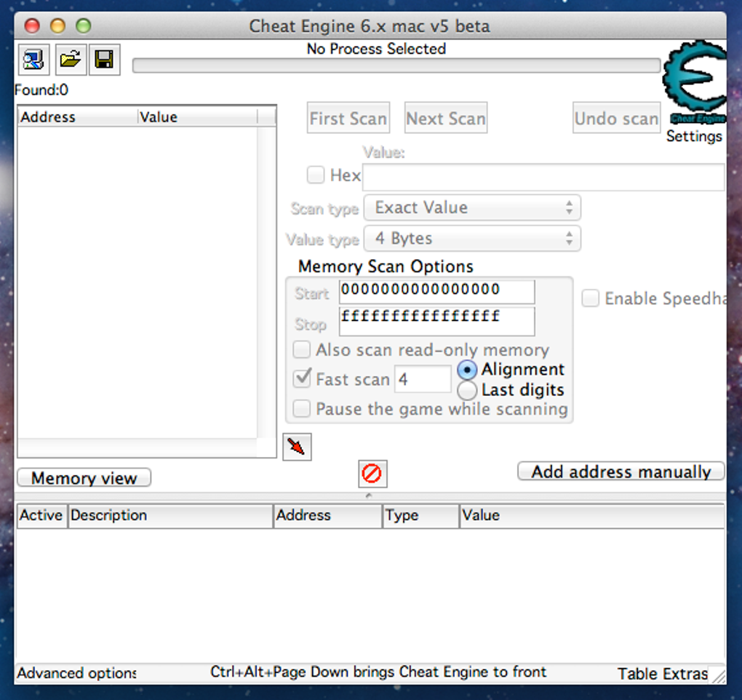The height and width of the screenshot is (700, 742).
Task: Click the scan progress bar
Action: click(x=396, y=65)
